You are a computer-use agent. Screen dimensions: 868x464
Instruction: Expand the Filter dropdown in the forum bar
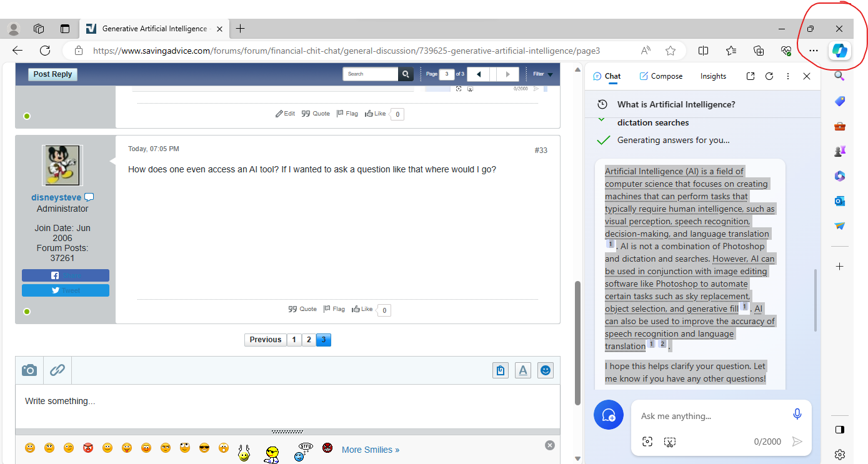tap(542, 74)
